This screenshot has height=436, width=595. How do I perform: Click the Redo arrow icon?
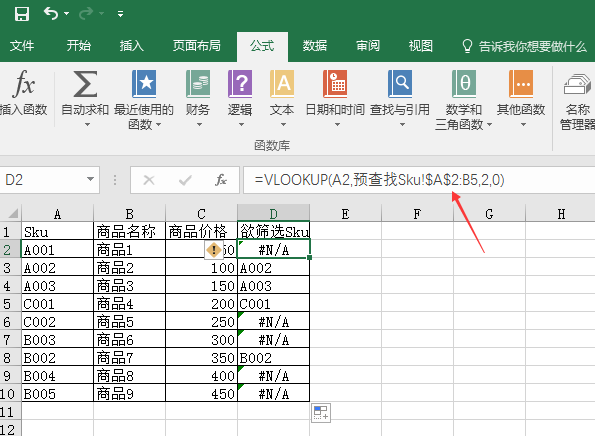pos(86,14)
